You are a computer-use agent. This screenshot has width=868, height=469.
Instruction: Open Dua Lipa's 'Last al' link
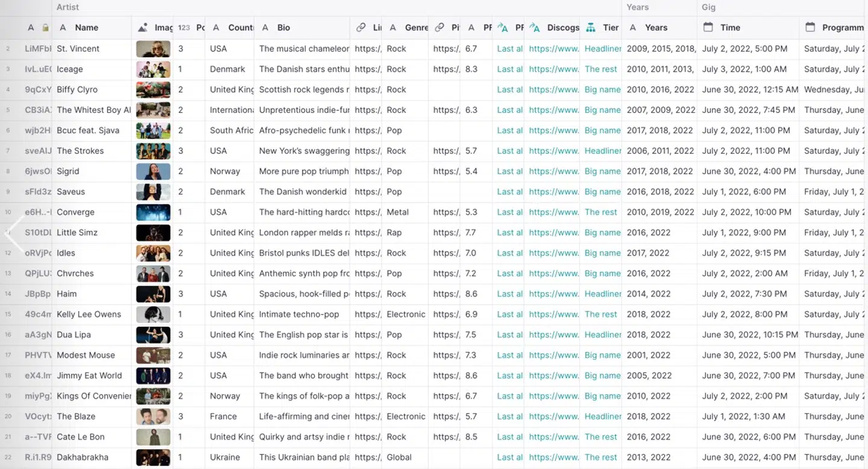point(509,335)
